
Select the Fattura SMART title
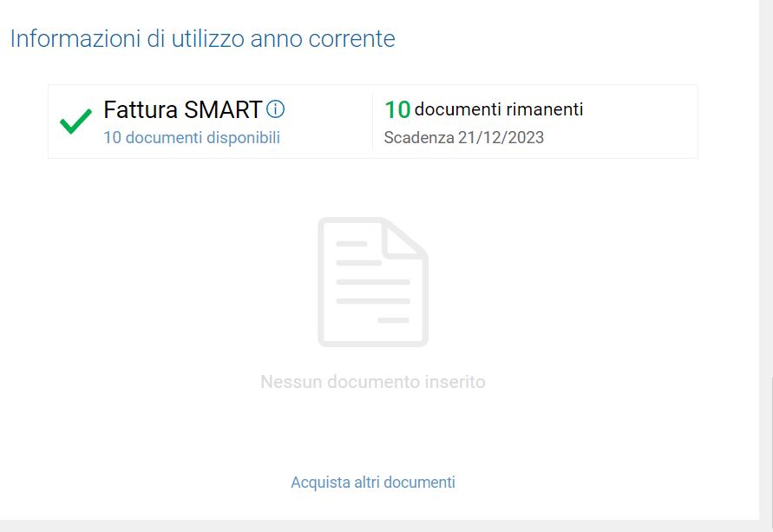coord(182,109)
